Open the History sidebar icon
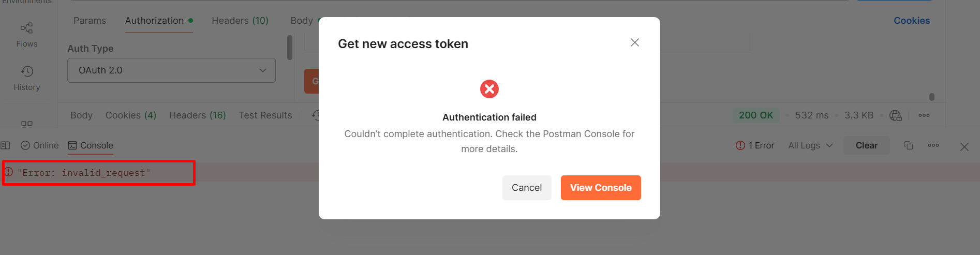Viewport: 980px width, 255px height. pos(27,78)
